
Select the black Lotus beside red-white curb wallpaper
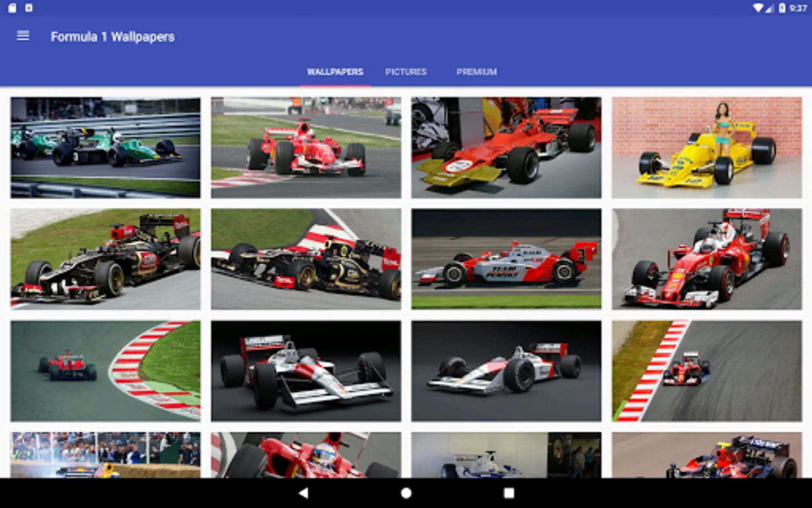[306, 259]
